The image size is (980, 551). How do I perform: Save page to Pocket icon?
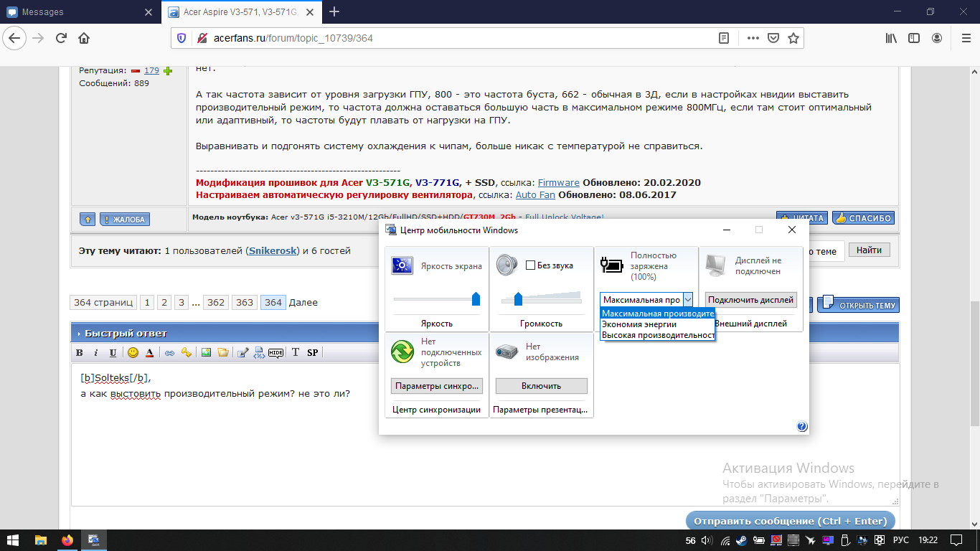[x=773, y=38]
